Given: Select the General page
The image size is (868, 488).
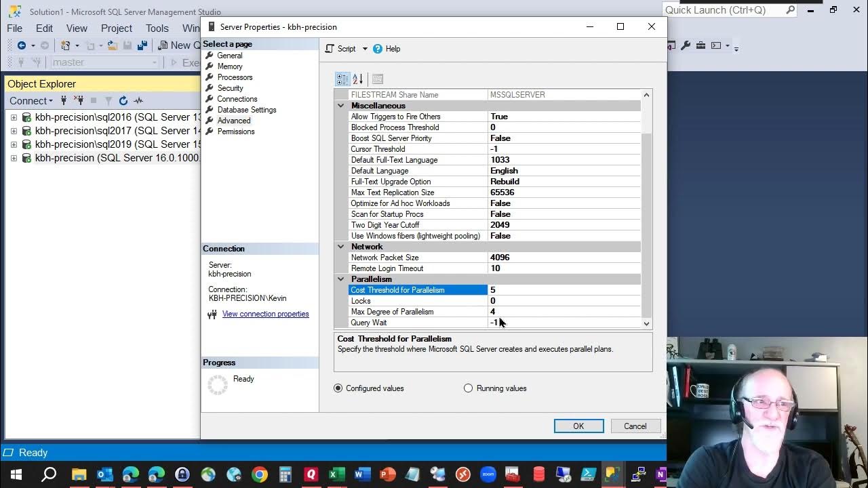Looking at the screenshot, I should coord(229,56).
